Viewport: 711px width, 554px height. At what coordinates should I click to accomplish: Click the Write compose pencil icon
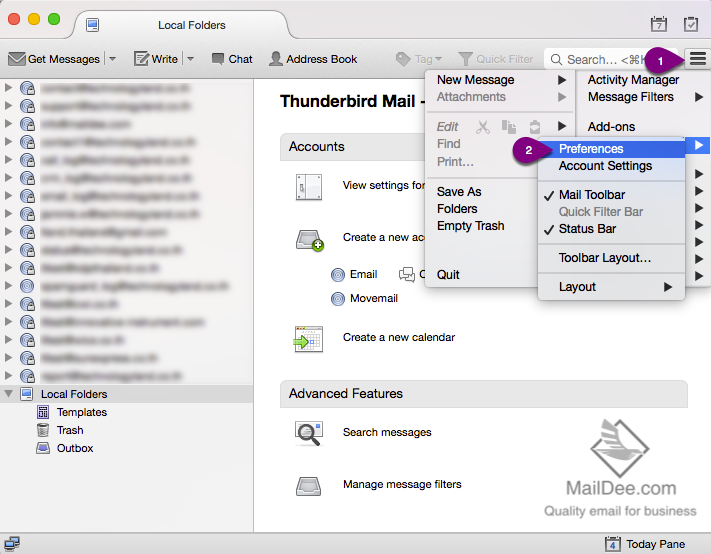pyautogui.click(x=141, y=59)
